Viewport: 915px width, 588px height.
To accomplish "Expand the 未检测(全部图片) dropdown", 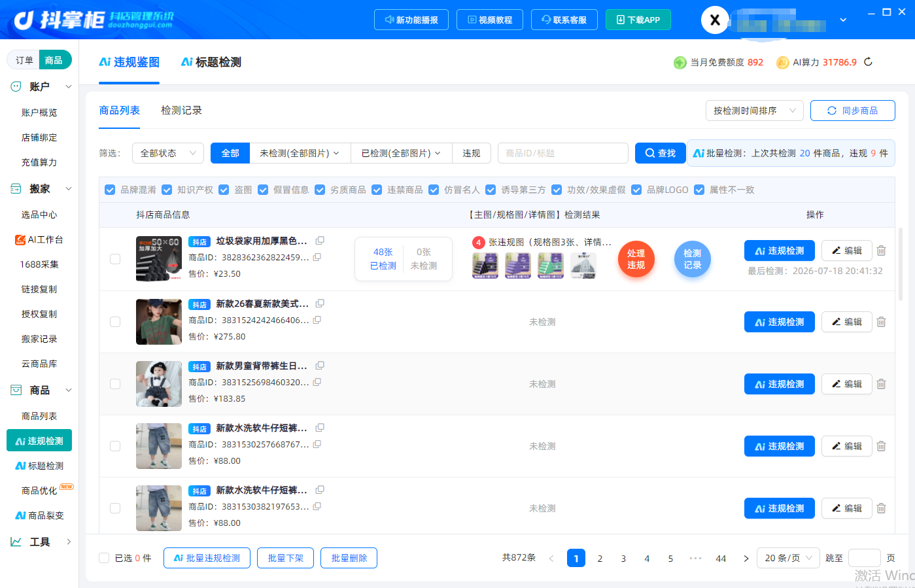I will 300,153.
